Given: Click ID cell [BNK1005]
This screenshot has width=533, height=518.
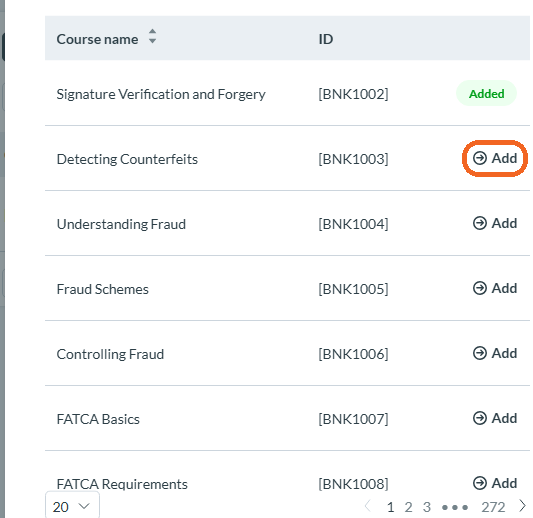Looking at the screenshot, I should pyautogui.click(x=353, y=289).
